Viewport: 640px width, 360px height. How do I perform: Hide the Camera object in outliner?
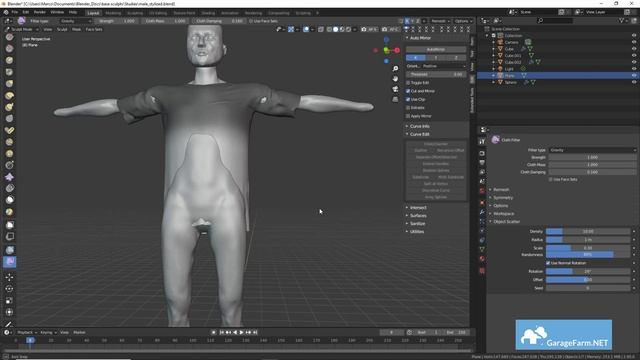tap(634, 42)
